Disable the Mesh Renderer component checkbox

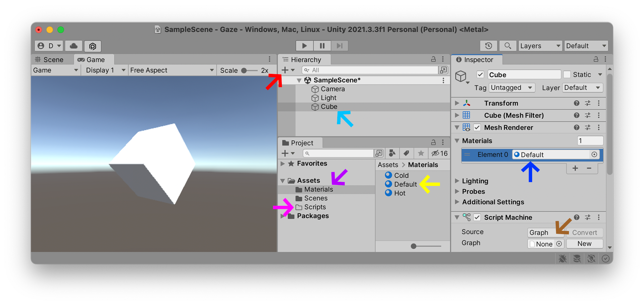[477, 128]
